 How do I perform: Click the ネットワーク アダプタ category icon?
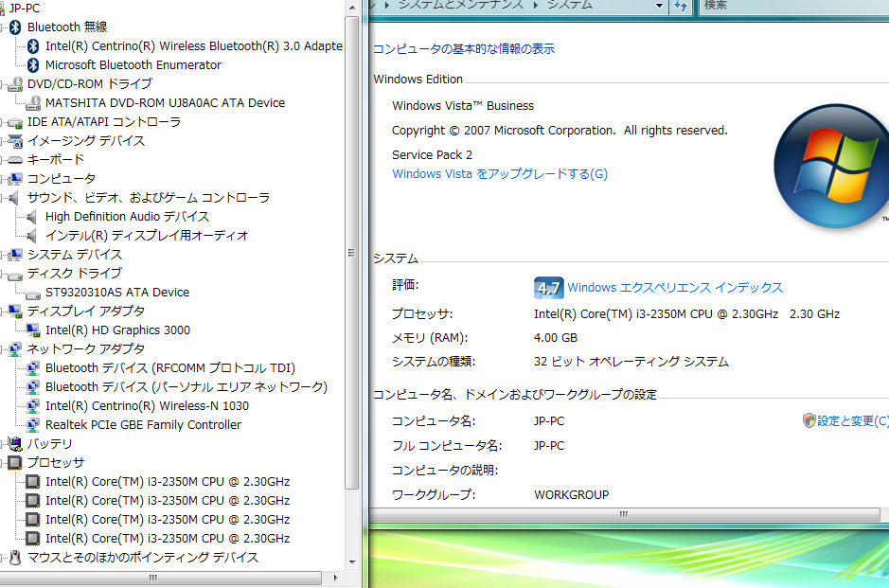tap(15, 349)
